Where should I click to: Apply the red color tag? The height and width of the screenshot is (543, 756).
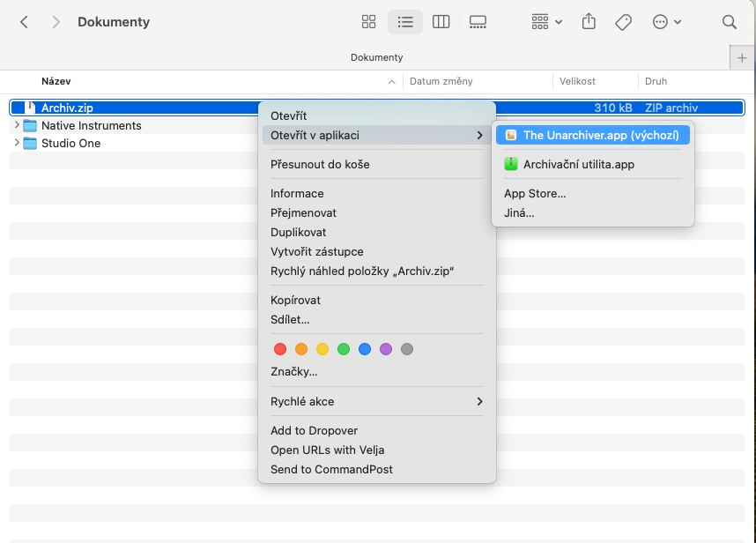pos(280,349)
